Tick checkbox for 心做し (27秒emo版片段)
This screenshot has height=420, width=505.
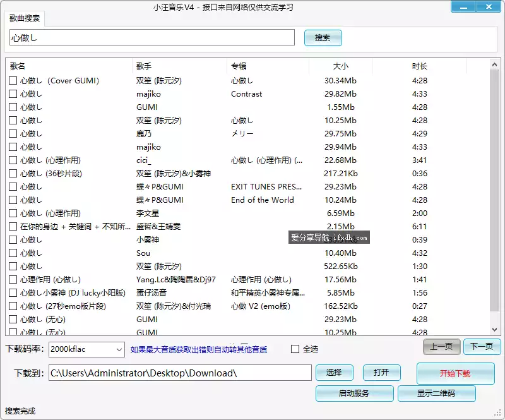click(x=13, y=306)
